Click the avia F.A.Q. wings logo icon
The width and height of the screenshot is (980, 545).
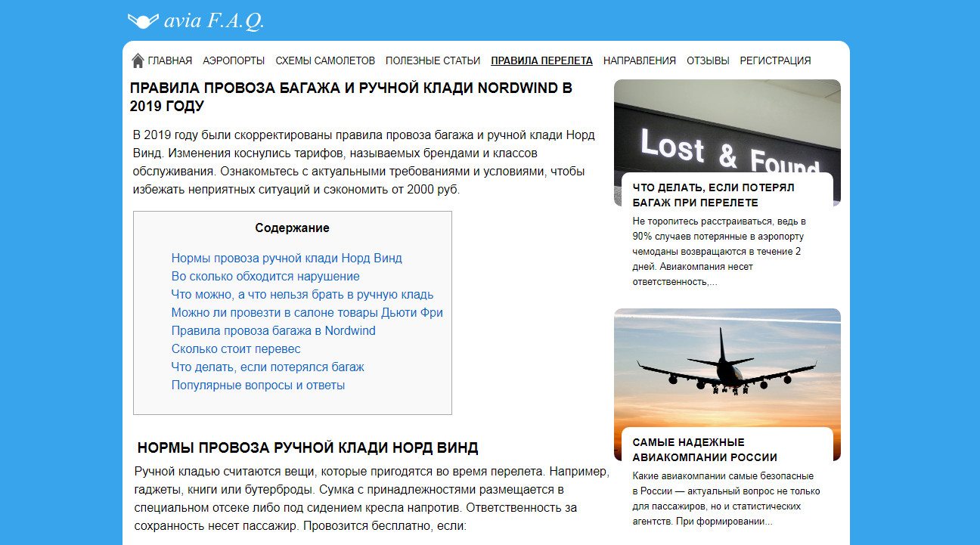coord(143,20)
